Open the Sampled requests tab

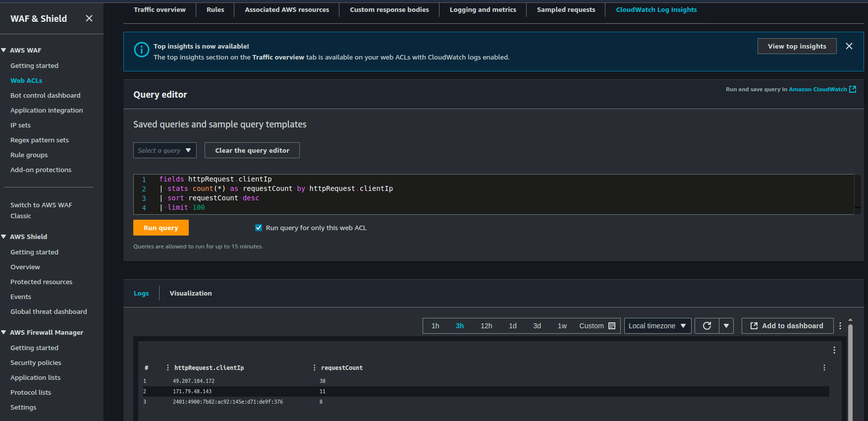[x=566, y=9]
